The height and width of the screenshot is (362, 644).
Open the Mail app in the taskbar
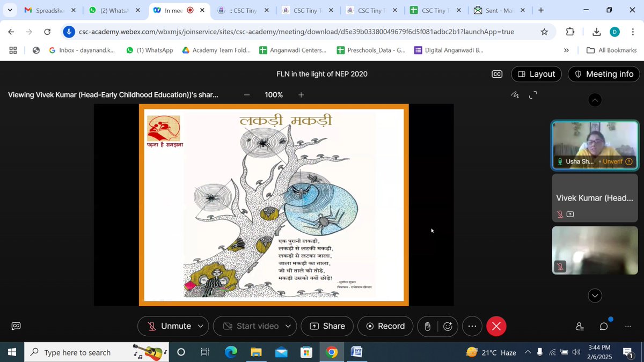(281, 352)
